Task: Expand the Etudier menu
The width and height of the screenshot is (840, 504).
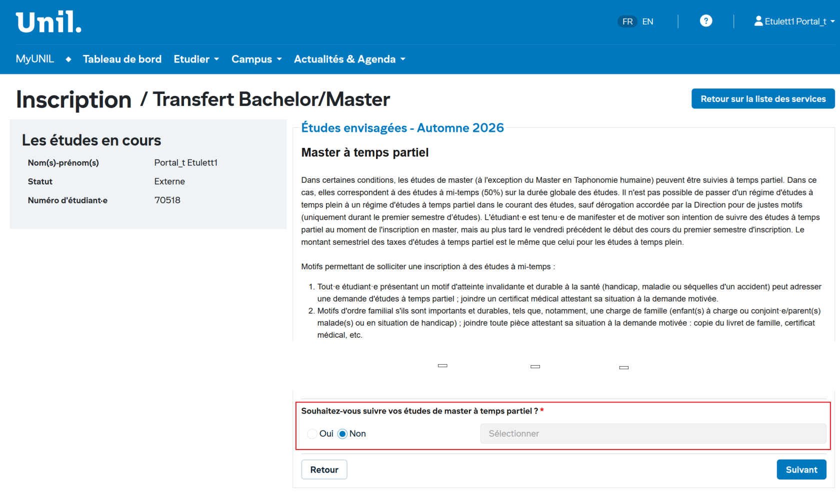Action: tap(196, 59)
